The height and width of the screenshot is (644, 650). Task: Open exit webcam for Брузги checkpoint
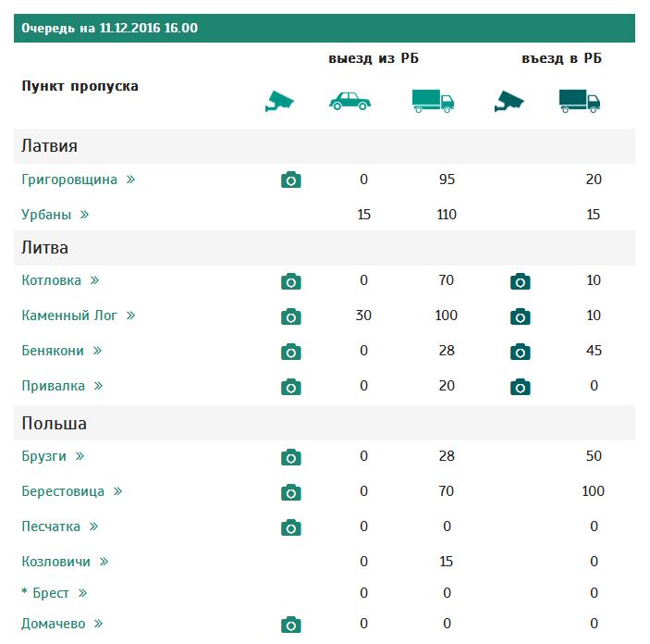tap(291, 457)
